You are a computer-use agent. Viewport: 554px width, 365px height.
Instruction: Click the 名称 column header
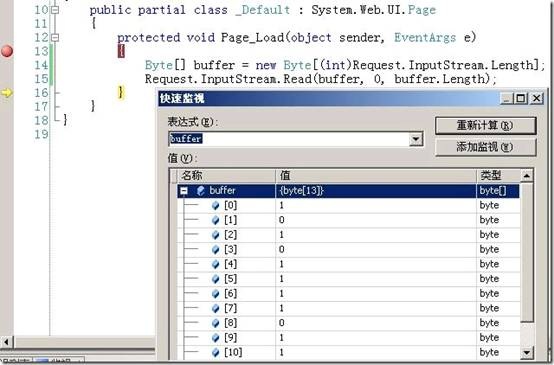coord(226,176)
